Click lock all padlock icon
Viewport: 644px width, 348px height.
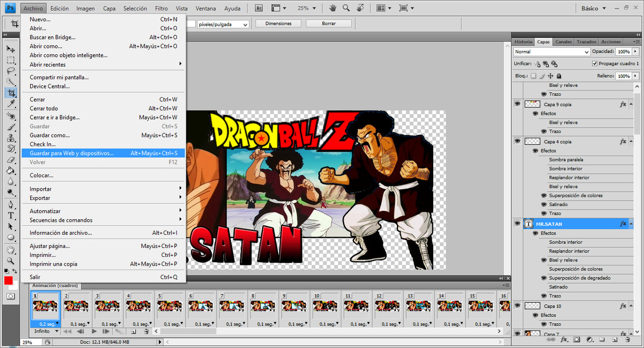[x=558, y=76]
